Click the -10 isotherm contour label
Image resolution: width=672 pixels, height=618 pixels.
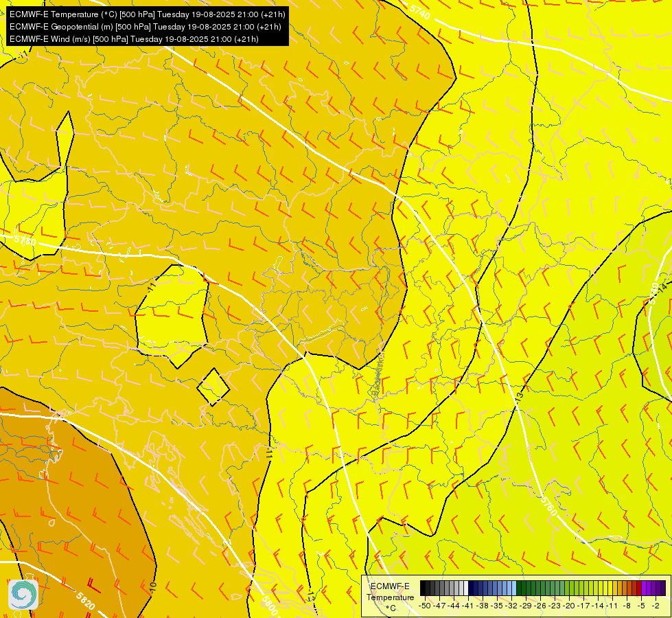(x=153, y=588)
